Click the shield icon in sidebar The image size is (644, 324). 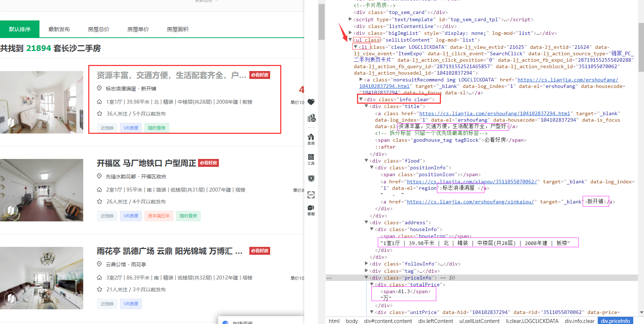point(311,178)
